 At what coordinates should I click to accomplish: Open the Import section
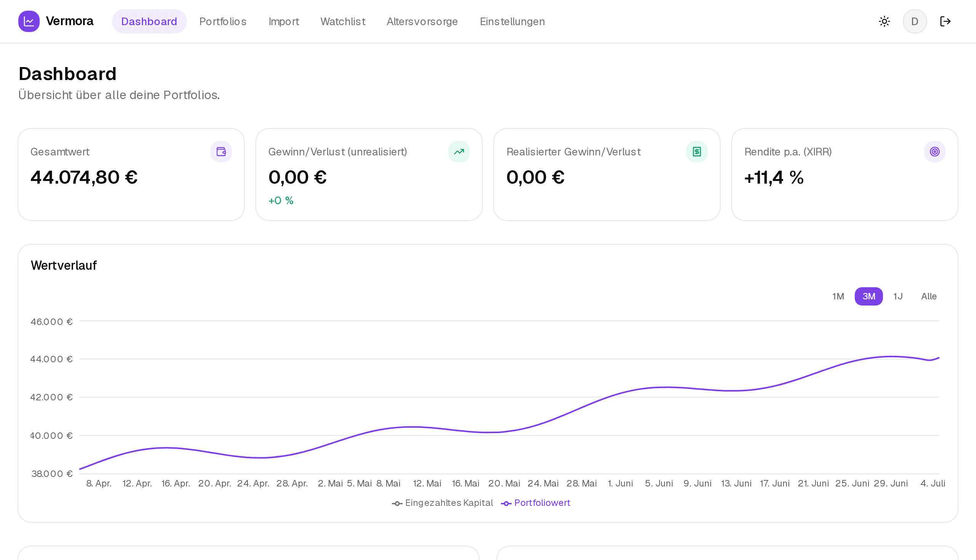click(284, 21)
